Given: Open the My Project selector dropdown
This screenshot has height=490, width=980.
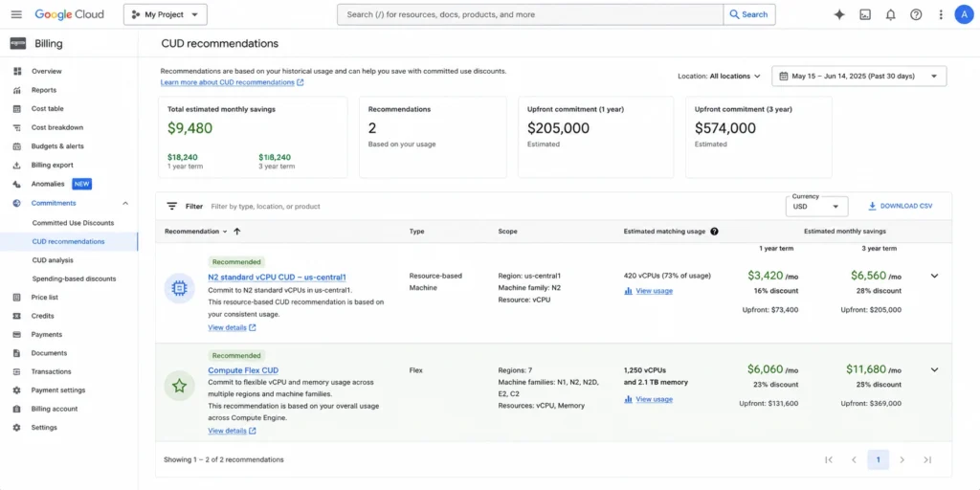Looking at the screenshot, I should [x=165, y=14].
